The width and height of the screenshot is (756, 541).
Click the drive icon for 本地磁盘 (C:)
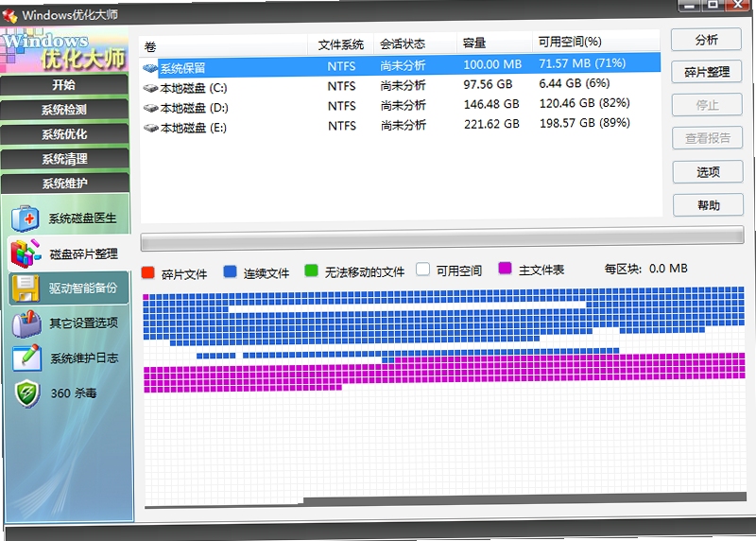(x=151, y=88)
